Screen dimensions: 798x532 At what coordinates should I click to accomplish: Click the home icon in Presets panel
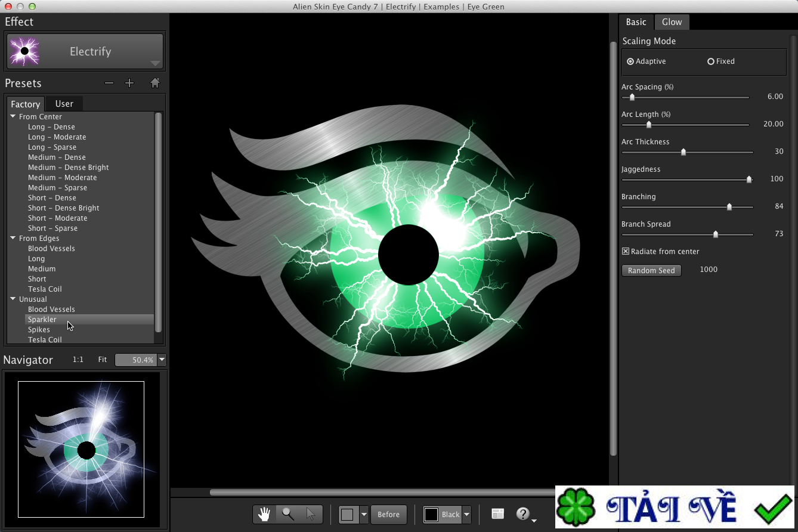154,83
